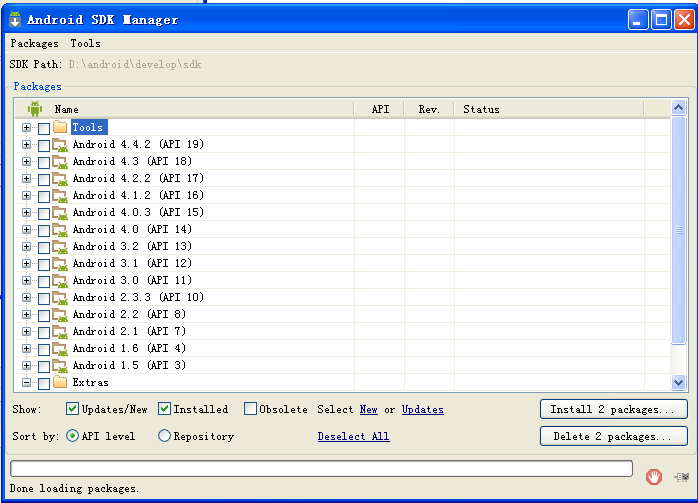698x503 pixels.
Task: Click the Android 4.2.2 (API 17) platform icon
Action: coord(60,178)
